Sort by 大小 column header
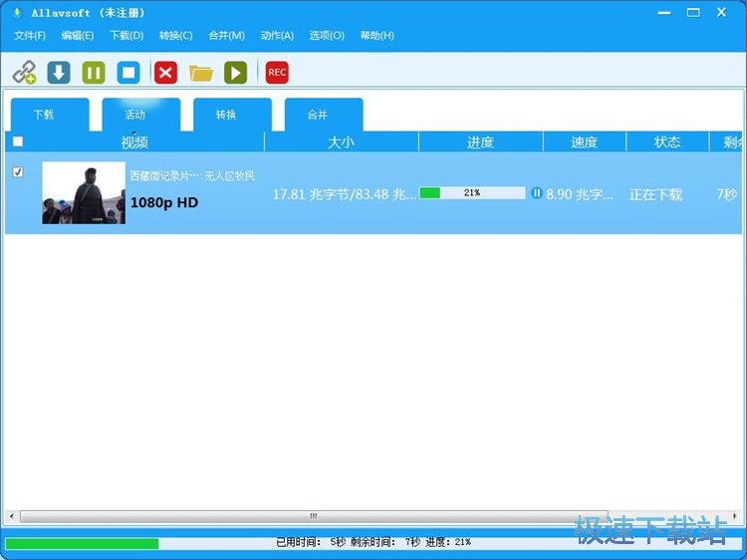Viewport: 747px width, 560px height. point(341,142)
